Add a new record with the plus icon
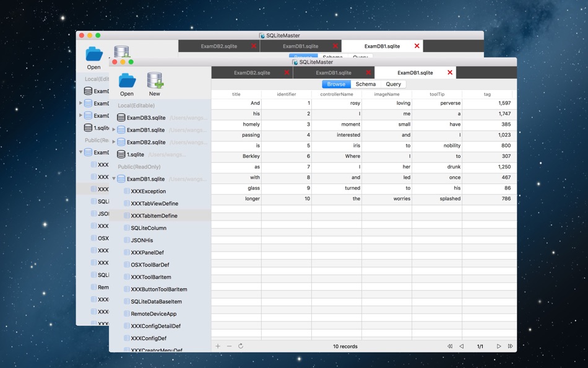This screenshot has height=368, width=588. pyautogui.click(x=217, y=346)
